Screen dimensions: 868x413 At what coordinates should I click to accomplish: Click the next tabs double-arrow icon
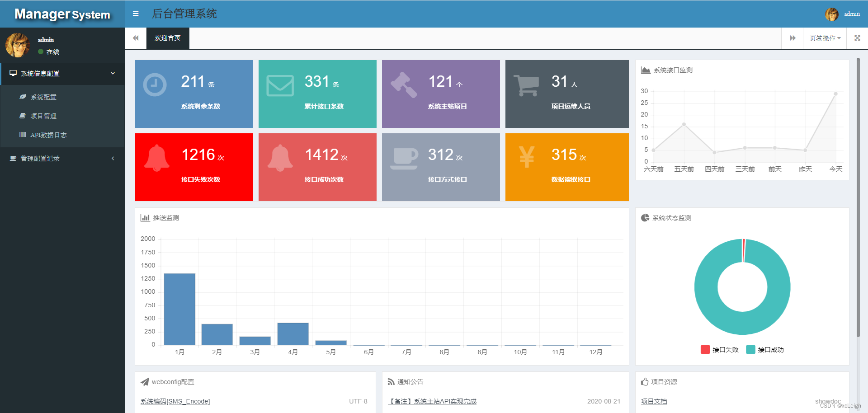point(793,38)
